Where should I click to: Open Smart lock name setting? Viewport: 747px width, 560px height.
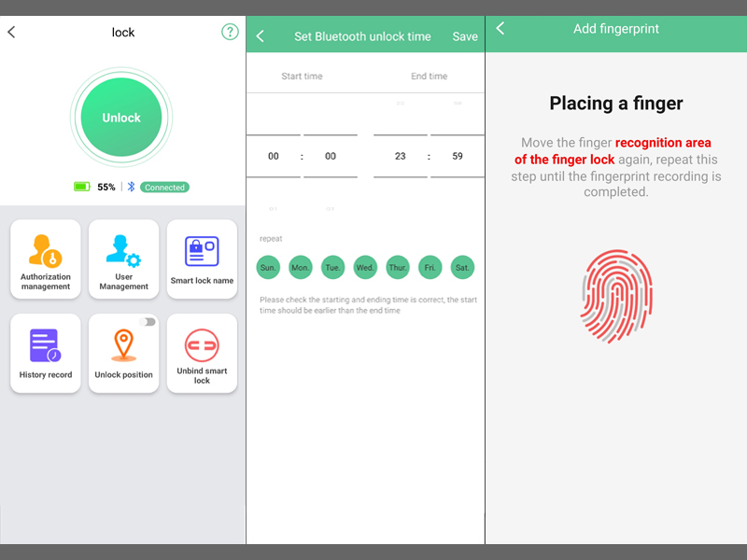[x=202, y=259]
